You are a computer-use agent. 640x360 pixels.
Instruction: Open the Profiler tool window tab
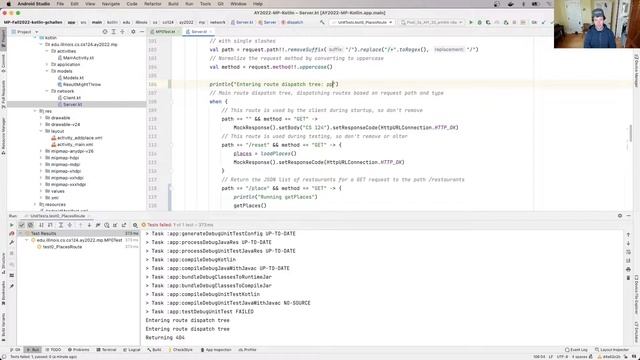pyautogui.click(x=247, y=350)
